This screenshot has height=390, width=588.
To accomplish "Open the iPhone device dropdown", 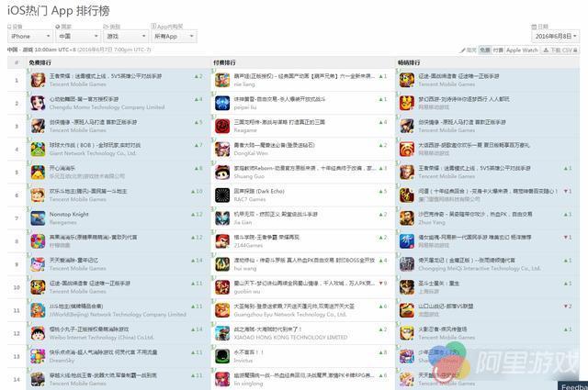I will click(x=30, y=36).
